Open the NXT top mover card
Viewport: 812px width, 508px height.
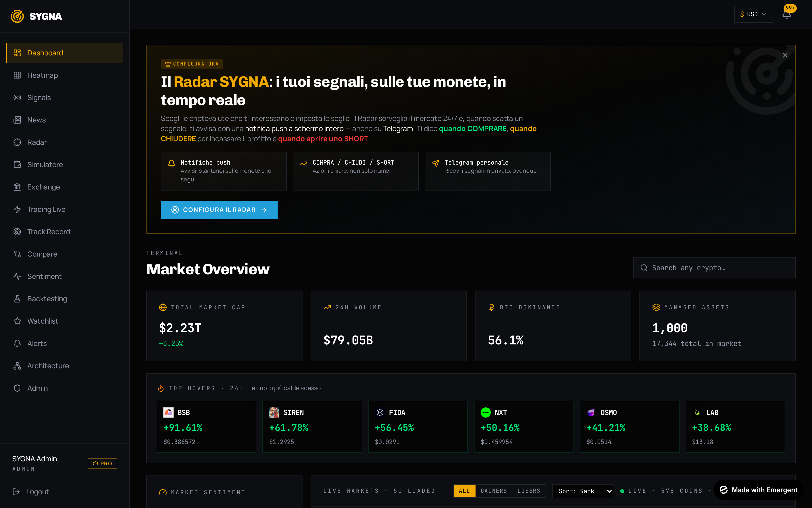[523, 426]
